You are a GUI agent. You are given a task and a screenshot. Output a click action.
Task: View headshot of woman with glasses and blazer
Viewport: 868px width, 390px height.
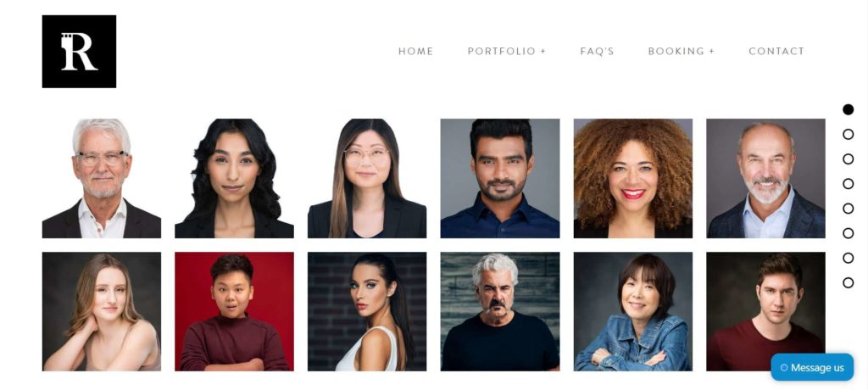click(x=367, y=178)
